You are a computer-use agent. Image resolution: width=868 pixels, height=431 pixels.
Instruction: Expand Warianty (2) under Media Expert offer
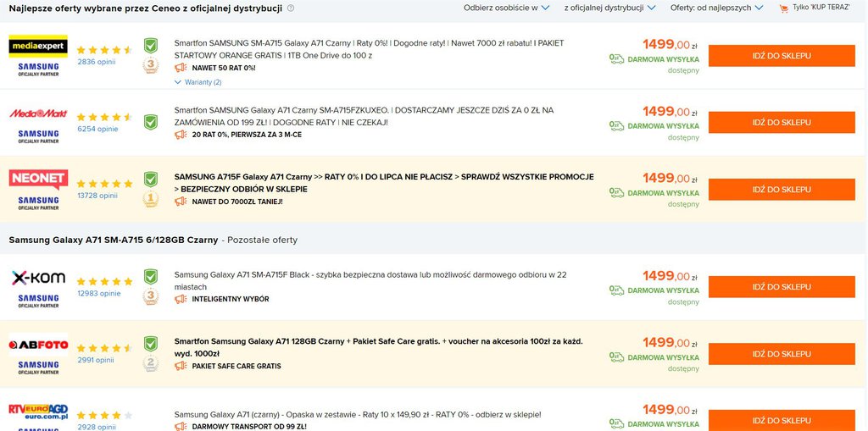(198, 82)
